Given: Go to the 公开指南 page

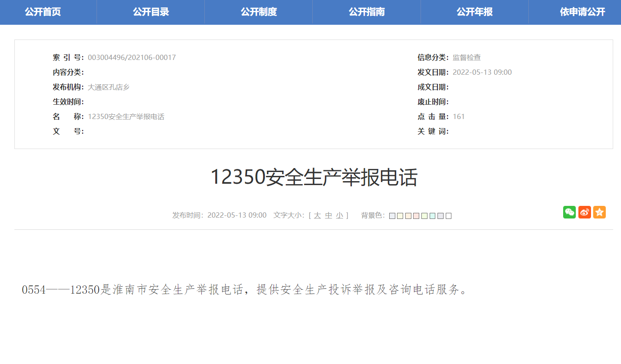Looking at the screenshot, I should pos(366,12).
